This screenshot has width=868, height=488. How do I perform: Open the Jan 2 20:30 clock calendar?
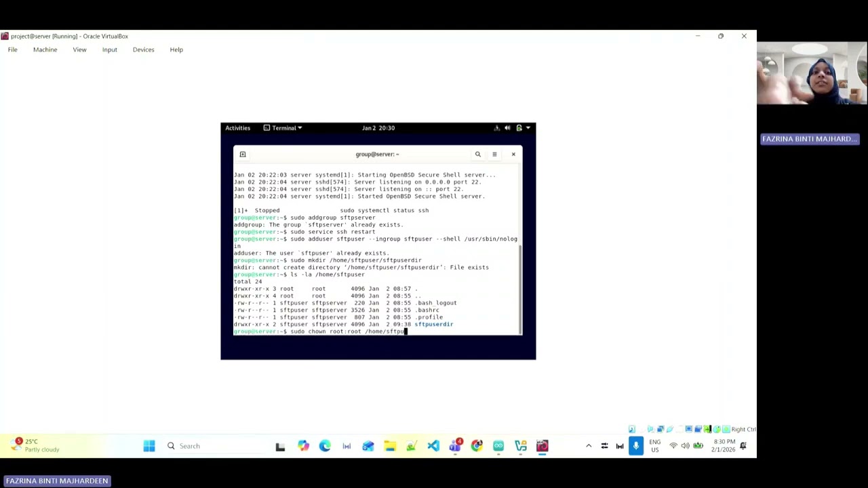click(378, 128)
